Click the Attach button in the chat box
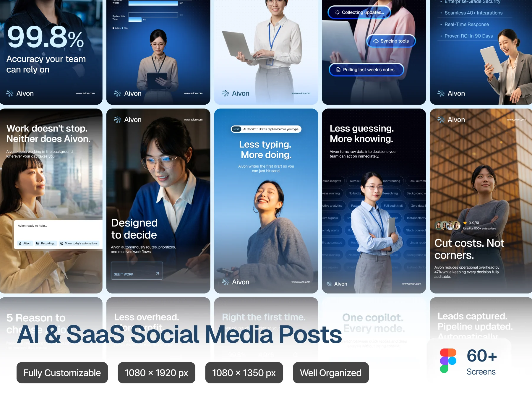This screenshot has height=402, width=532. click(25, 244)
